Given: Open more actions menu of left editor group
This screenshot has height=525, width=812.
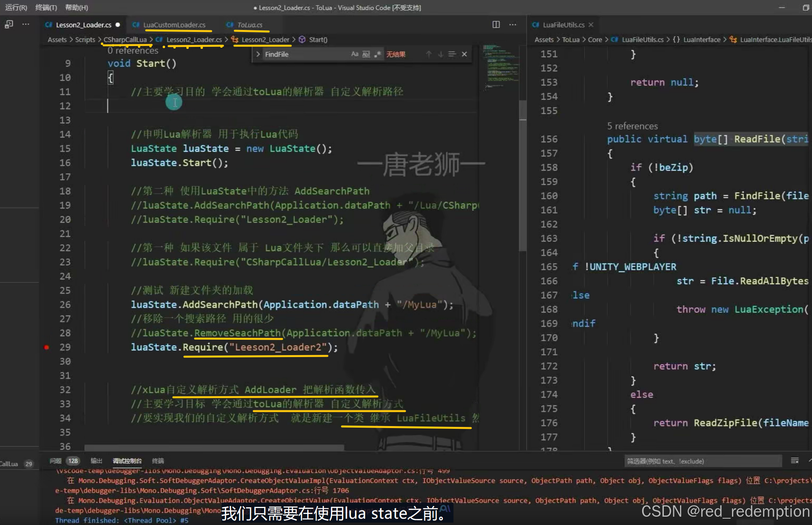Looking at the screenshot, I should tap(513, 25).
